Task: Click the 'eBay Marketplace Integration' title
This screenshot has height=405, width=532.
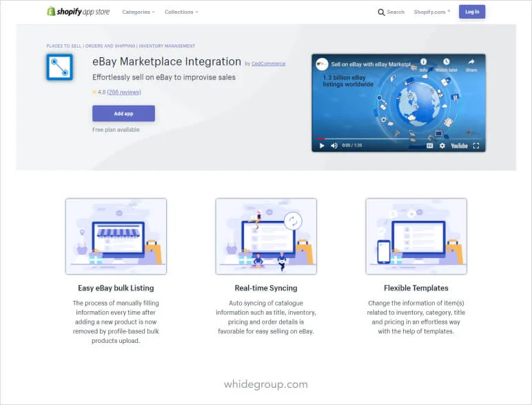Action: (x=167, y=62)
